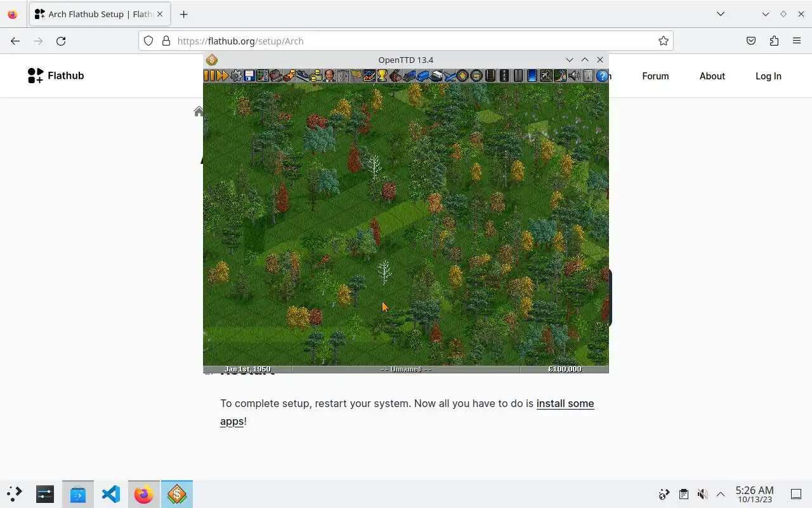Open Visual Studio Code from taskbar
Viewport: 812px width, 508px height.
click(x=110, y=493)
